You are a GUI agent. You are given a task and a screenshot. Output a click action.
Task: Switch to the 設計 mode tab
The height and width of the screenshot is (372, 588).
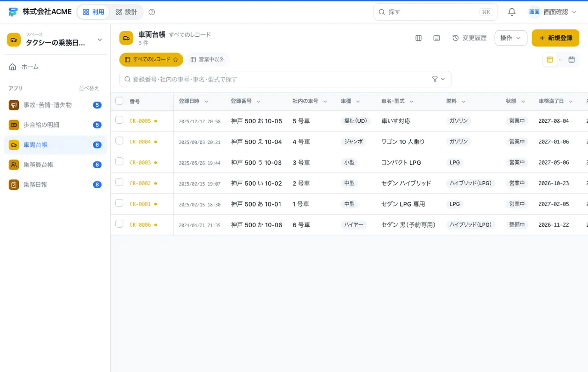(x=126, y=12)
